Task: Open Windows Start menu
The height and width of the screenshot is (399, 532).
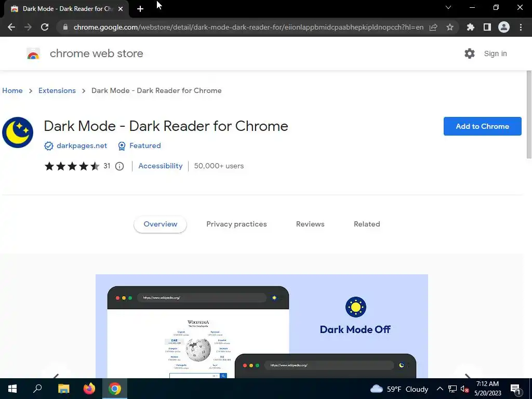Action: coord(12,389)
